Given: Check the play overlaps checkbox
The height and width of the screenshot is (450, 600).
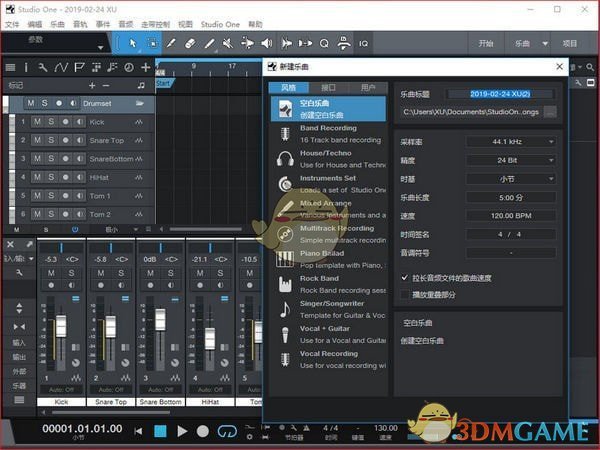Looking at the screenshot, I should [x=404, y=294].
